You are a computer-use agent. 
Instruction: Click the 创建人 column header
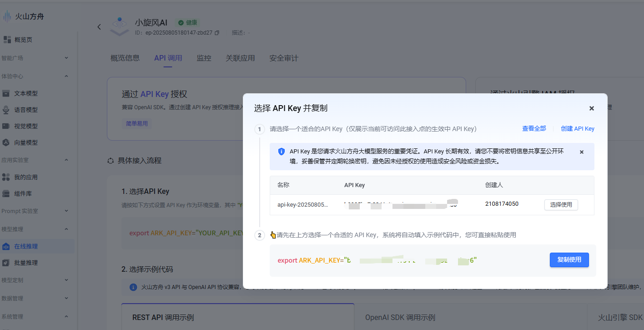[494, 185]
